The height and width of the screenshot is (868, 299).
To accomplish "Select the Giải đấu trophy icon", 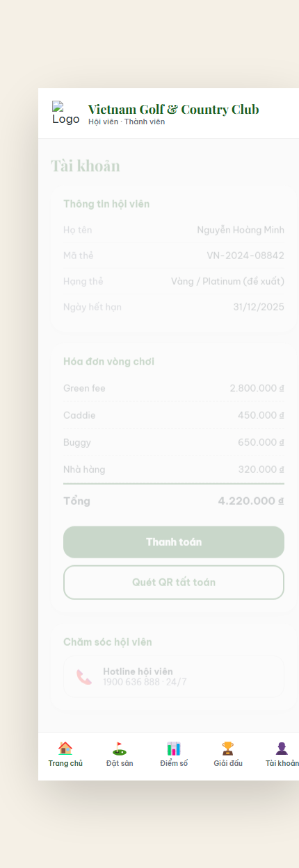I will 228,749.
